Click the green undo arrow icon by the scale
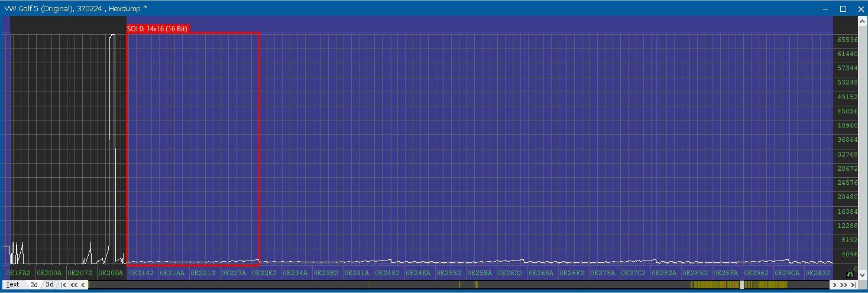 850,275
